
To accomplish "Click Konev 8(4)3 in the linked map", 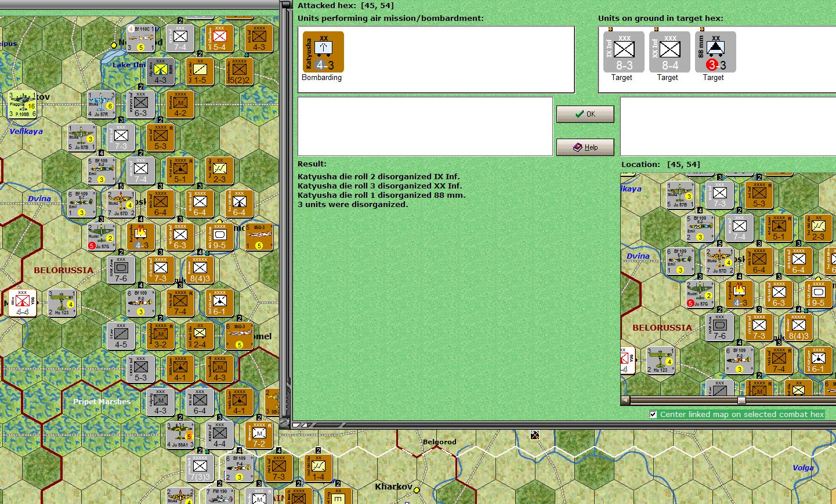I will pyautogui.click(x=798, y=327).
